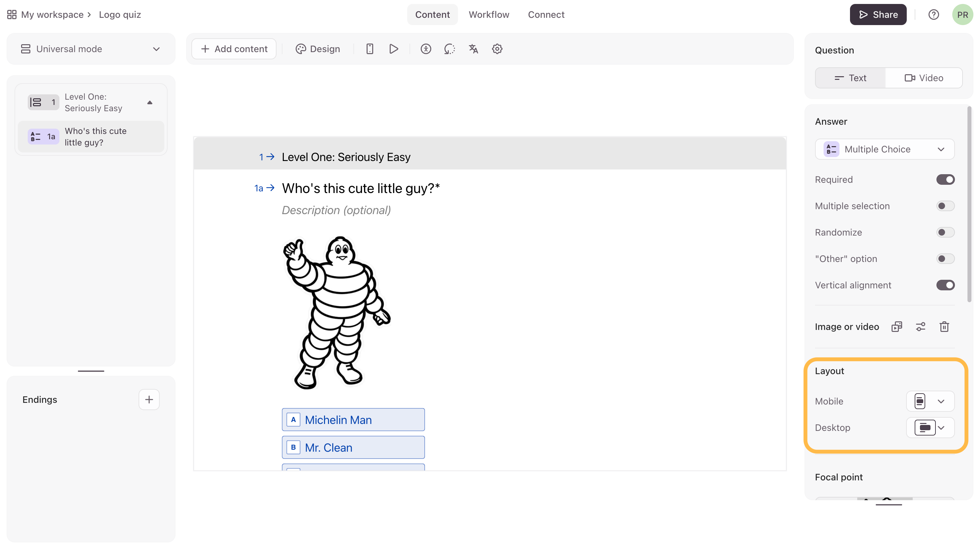Click the Multiple Choice type icon
This screenshot has height=549, width=980.
pos(832,149)
